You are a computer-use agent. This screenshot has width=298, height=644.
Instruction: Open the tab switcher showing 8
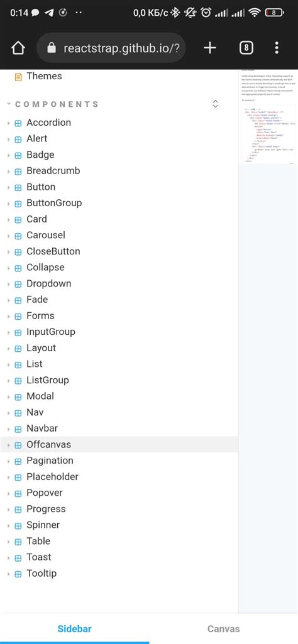pyautogui.click(x=246, y=48)
